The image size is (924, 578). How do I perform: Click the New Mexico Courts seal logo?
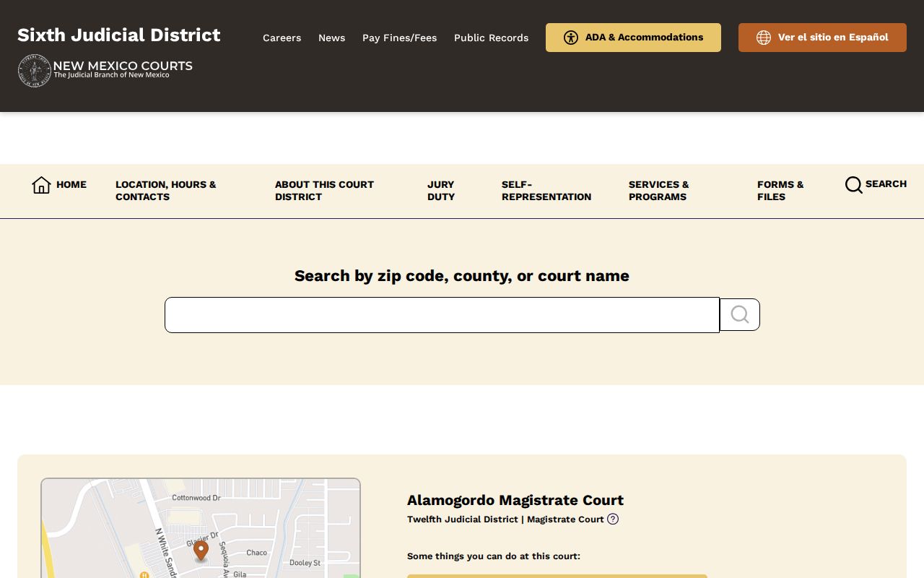click(34, 71)
